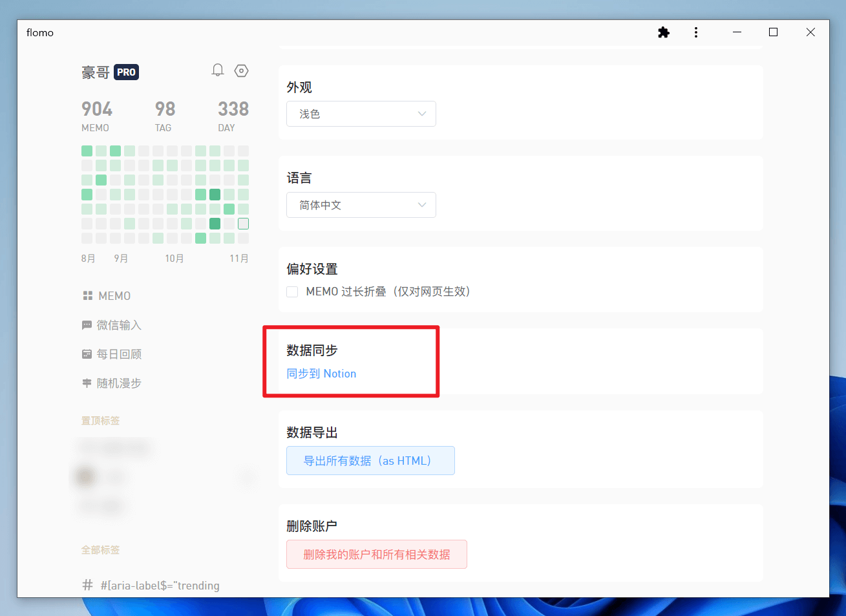Click the PRO badge

coord(127,72)
